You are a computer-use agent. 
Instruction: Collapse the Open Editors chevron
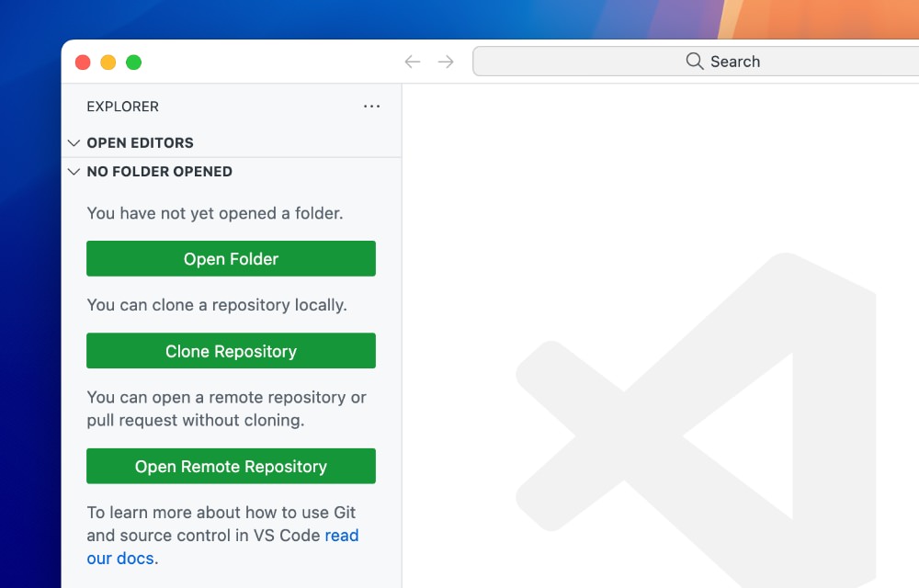(x=74, y=143)
